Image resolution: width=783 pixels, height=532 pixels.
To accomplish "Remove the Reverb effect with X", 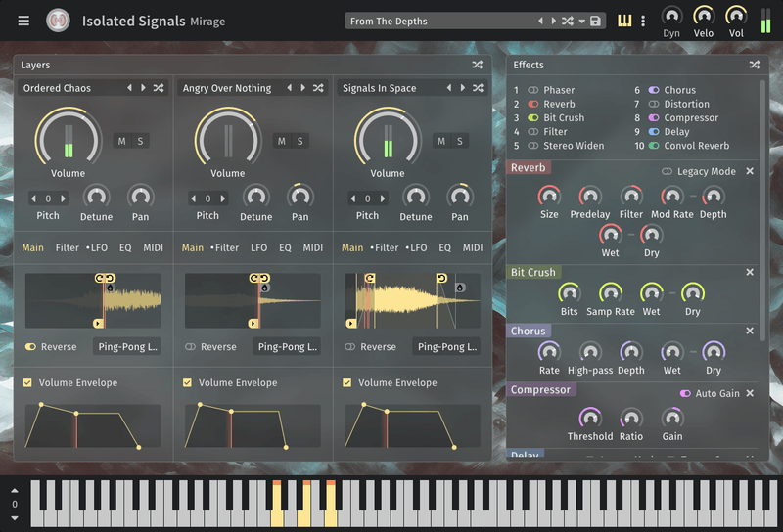I will [750, 171].
